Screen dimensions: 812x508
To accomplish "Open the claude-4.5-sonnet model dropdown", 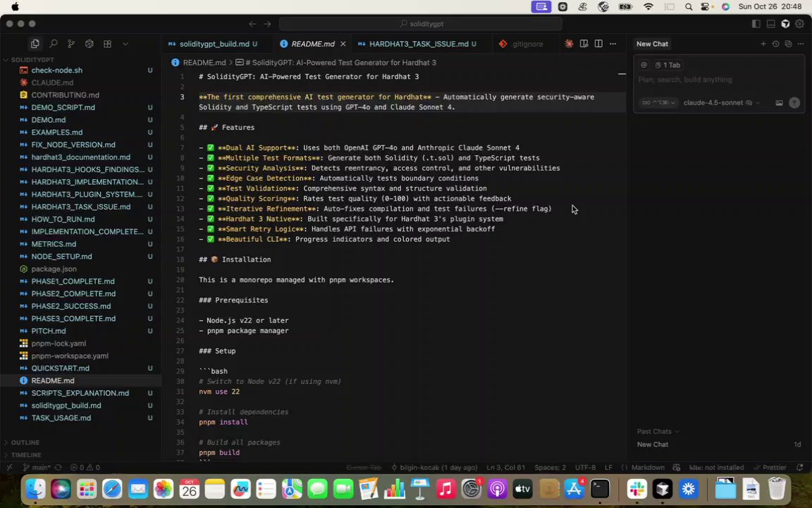I will [x=721, y=102].
